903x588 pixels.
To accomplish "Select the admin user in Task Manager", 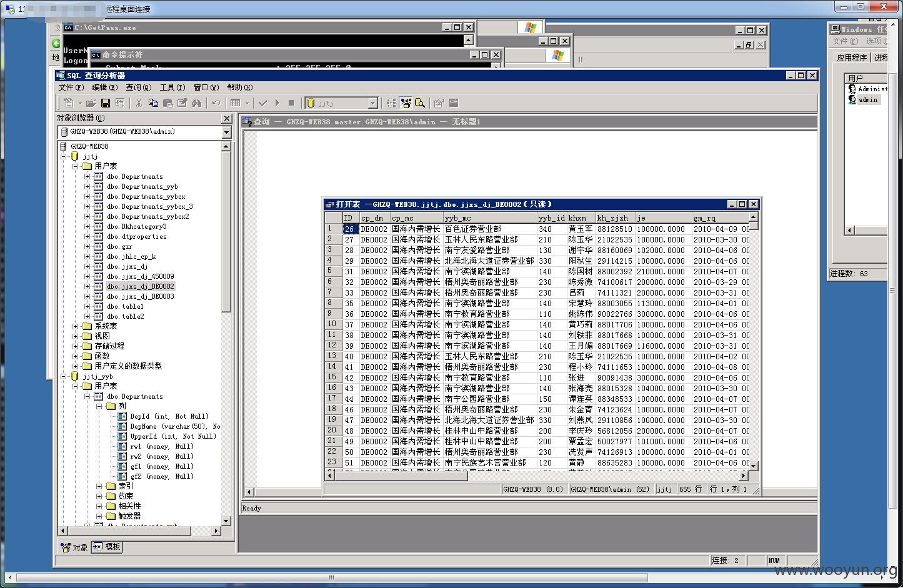I will (x=867, y=100).
